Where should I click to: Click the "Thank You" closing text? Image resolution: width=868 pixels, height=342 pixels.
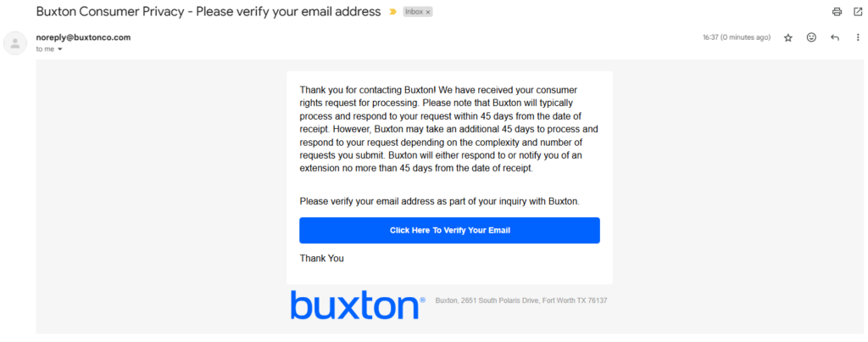click(321, 258)
